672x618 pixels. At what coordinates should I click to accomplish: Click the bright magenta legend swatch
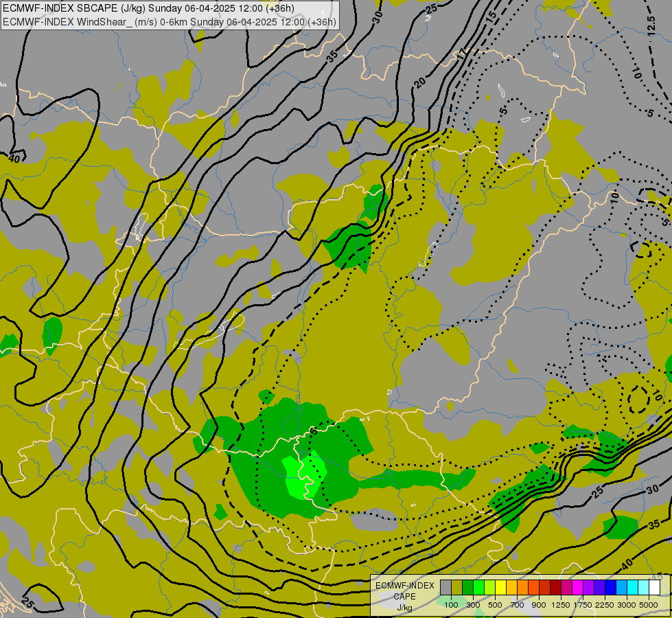tap(578, 587)
